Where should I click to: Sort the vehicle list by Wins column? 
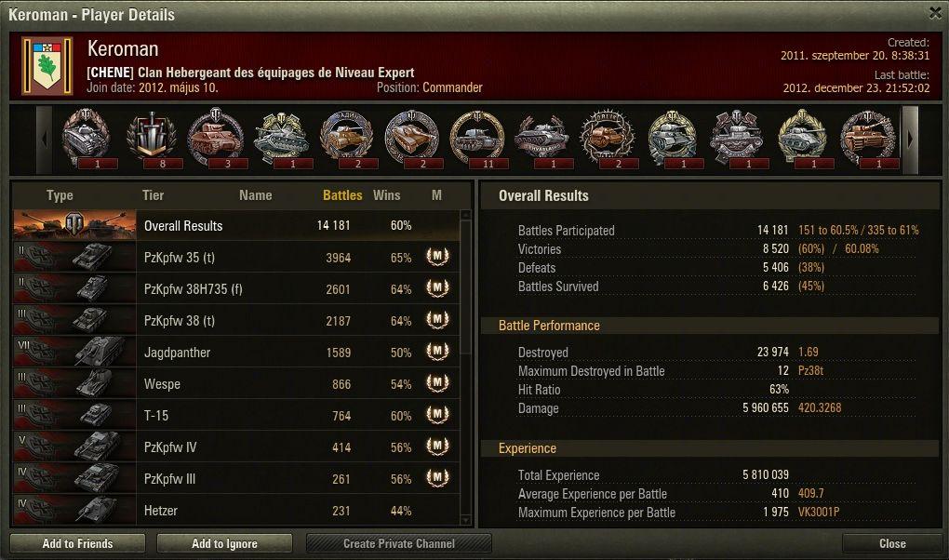point(386,195)
